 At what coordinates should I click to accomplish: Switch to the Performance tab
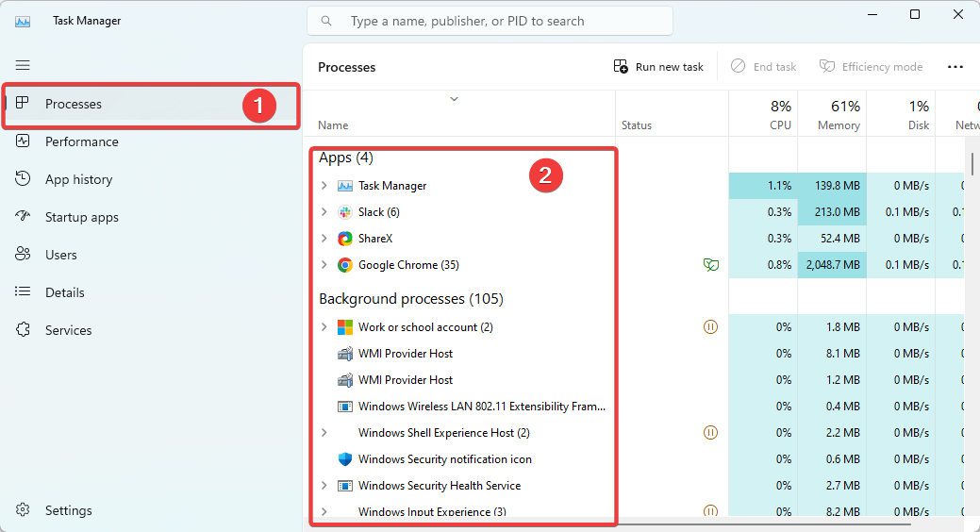click(150, 141)
